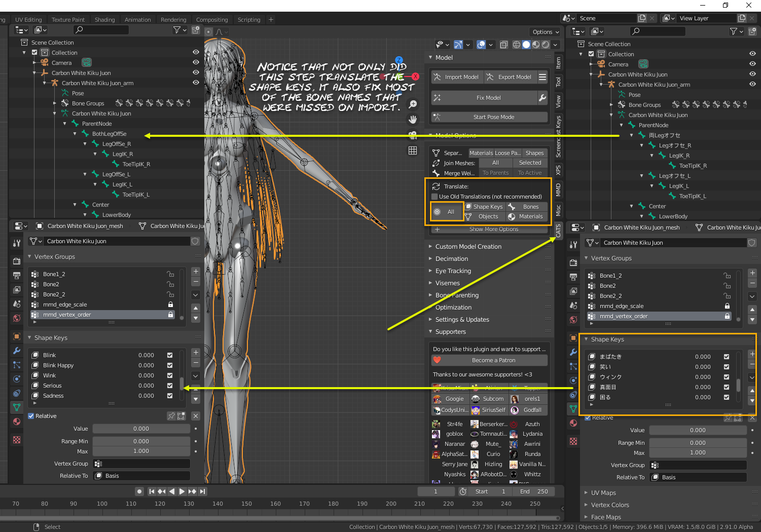
Task: Click the shape key Value slider field
Action: tap(141, 429)
